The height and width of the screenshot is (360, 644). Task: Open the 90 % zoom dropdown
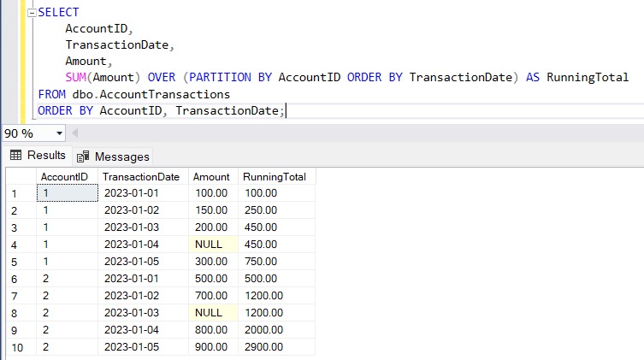(59, 133)
